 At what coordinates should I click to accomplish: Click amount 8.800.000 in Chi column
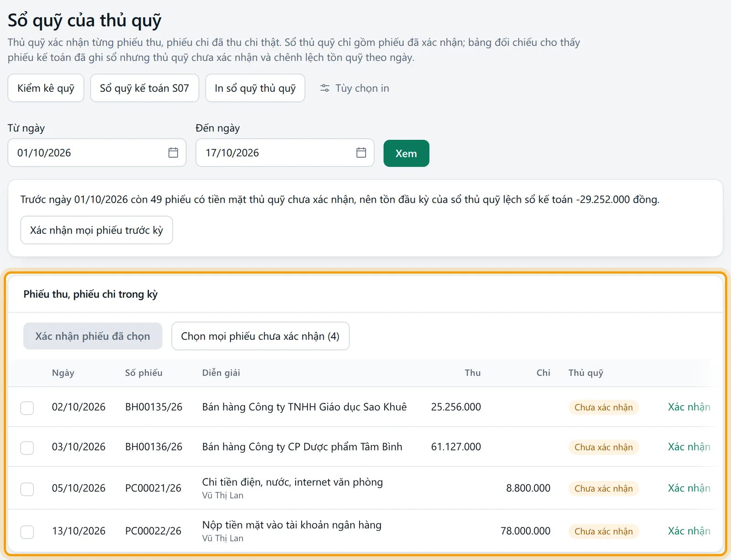tap(528, 488)
